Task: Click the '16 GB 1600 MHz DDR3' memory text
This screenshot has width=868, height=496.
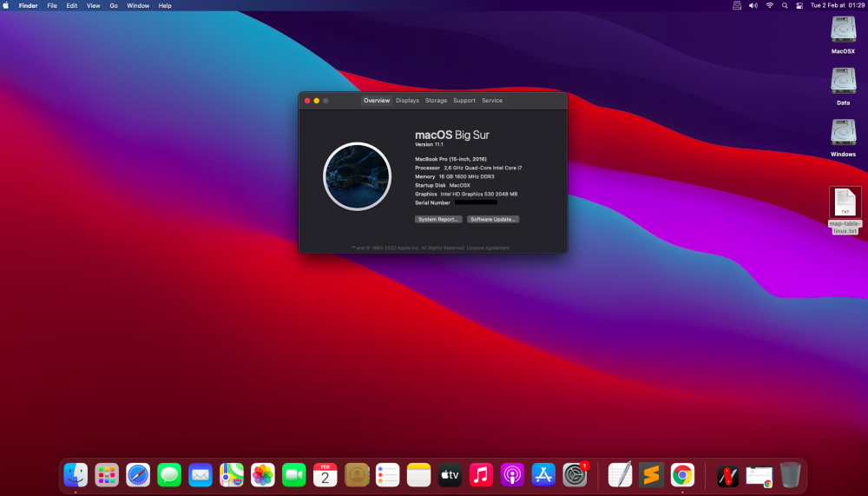Action: pos(467,177)
